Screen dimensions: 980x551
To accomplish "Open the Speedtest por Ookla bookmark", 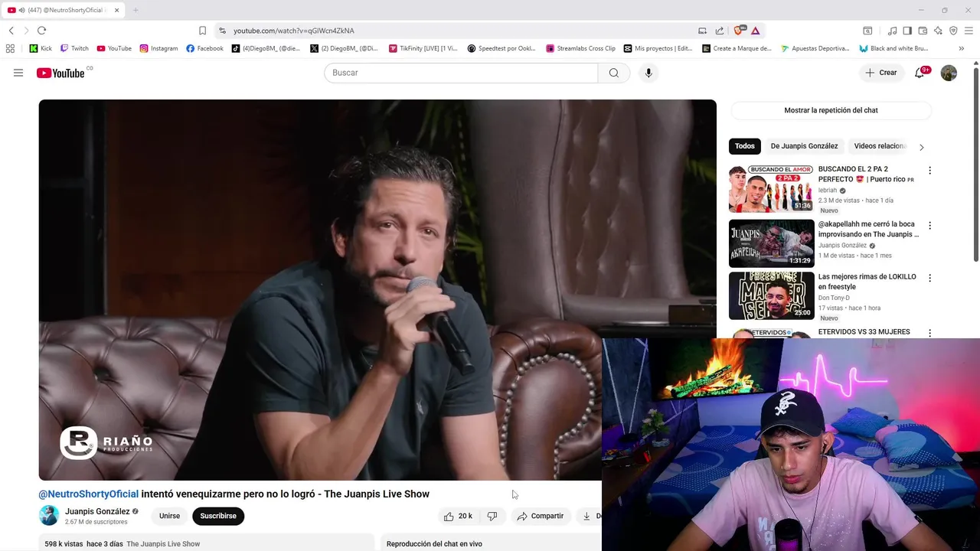I will 501,48.
